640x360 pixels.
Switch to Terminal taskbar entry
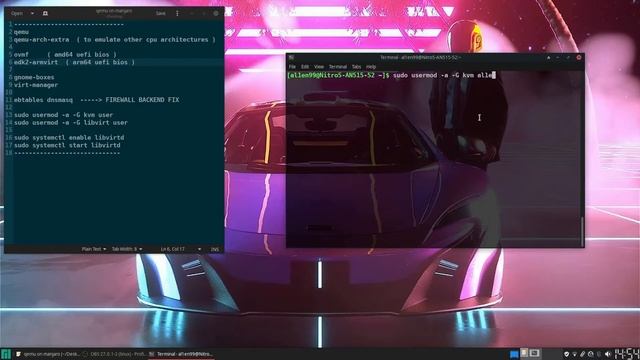[x=181, y=354]
